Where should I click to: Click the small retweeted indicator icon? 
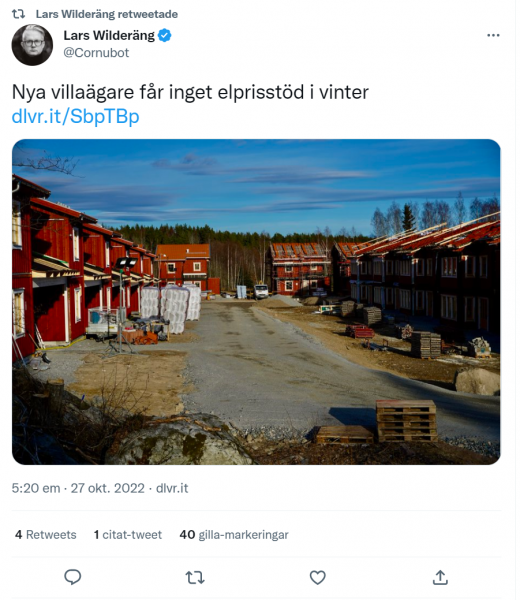click(18, 14)
